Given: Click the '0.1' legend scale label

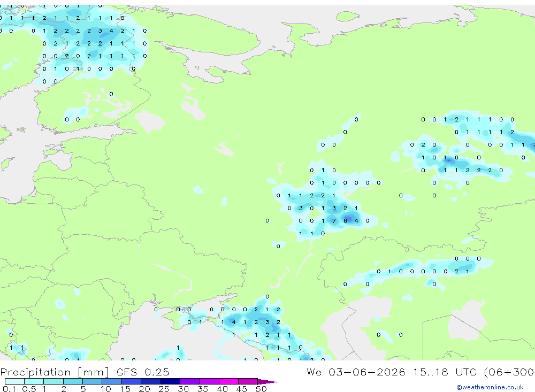Looking at the screenshot, I should pos(9,389).
